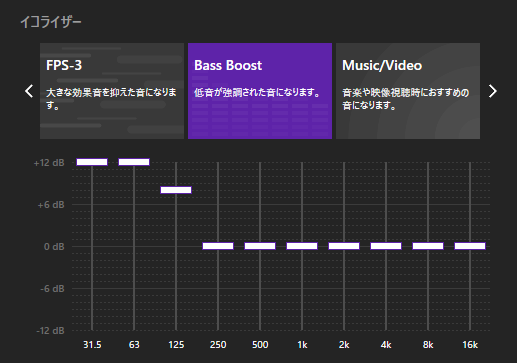Screen dimensions: 517x363
Task: Click the 1k frequency label
Action: (x=302, y=345)
